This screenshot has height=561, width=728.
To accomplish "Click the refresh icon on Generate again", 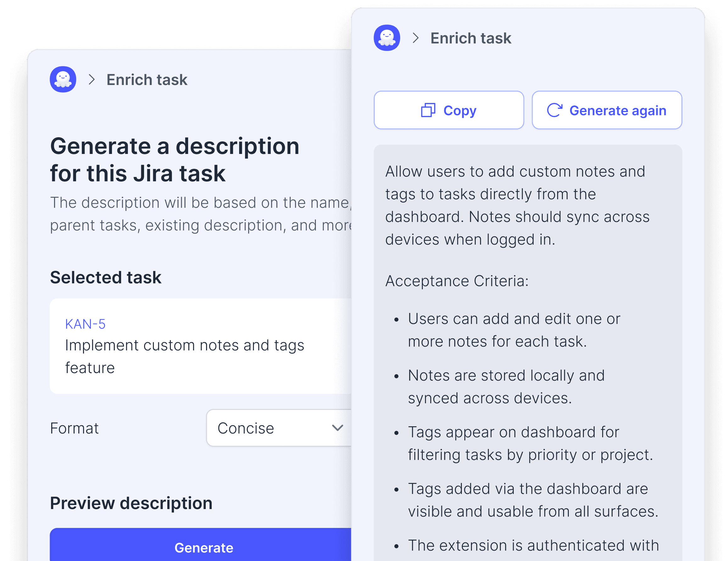I will 554,110.
